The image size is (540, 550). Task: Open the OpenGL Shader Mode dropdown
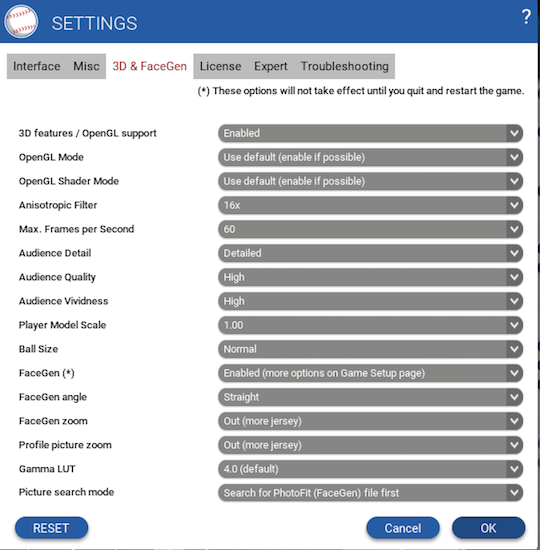(x=371, y=181)
